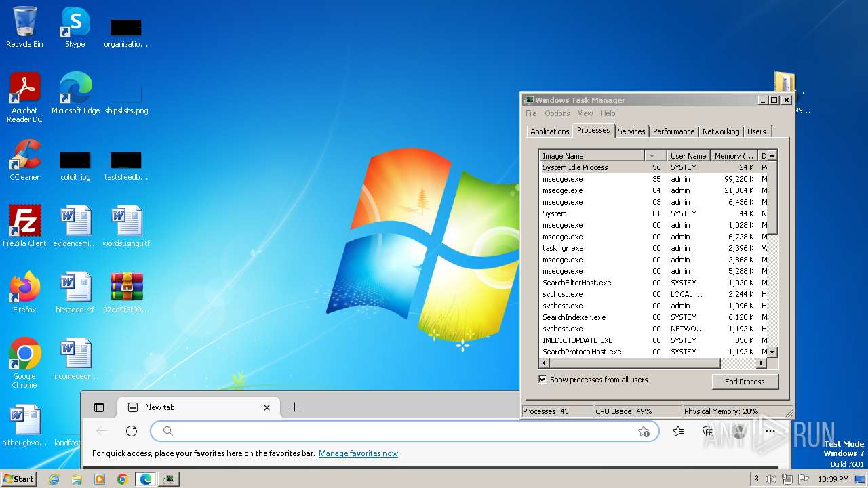868x488 pixels.
Task: Open the Recycle Bin desktop icon
Action: point(25,27)
